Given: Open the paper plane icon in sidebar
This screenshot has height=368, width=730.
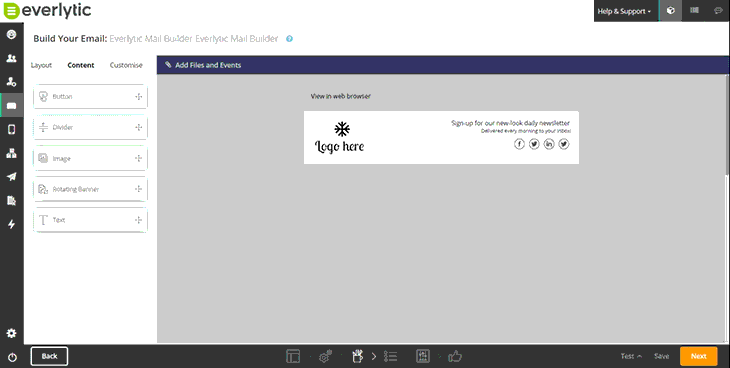Looking at the screenshot, I should (x=11, y=177).
